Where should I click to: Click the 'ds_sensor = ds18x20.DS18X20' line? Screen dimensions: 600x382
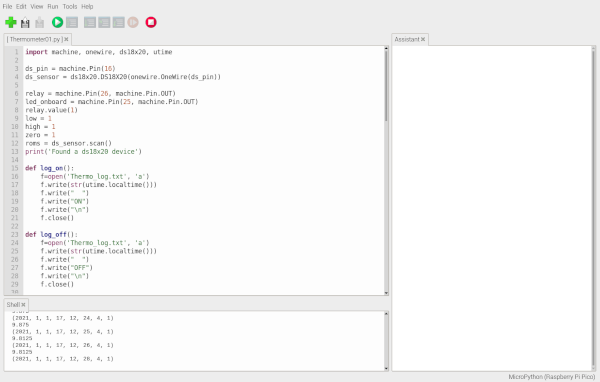[x=123, y=77]
